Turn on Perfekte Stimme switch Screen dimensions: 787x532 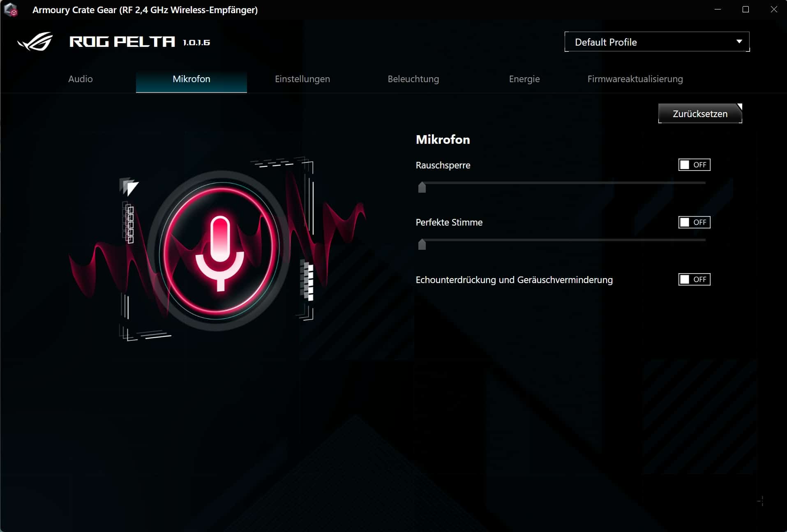[x=694, y=222]
